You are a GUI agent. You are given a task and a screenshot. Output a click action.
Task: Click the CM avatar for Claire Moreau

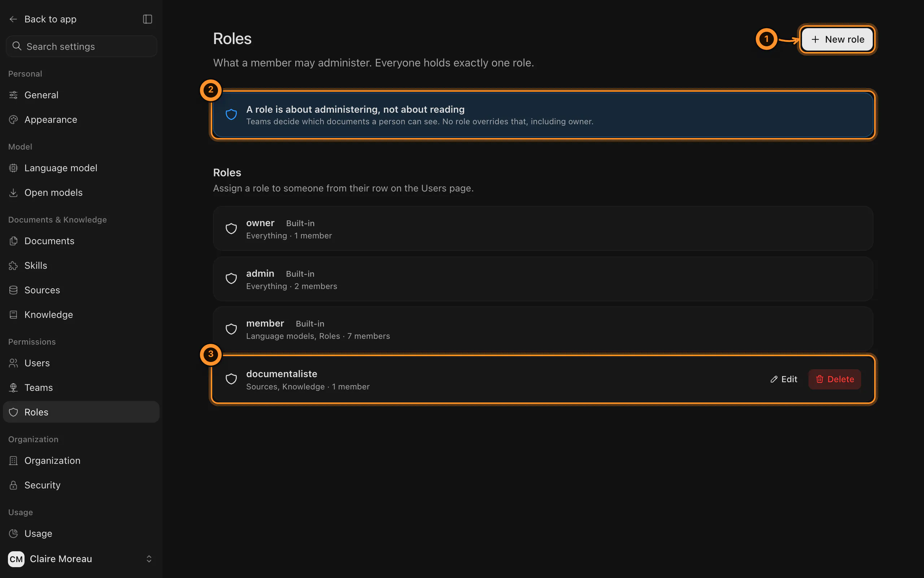coord(16,559)
